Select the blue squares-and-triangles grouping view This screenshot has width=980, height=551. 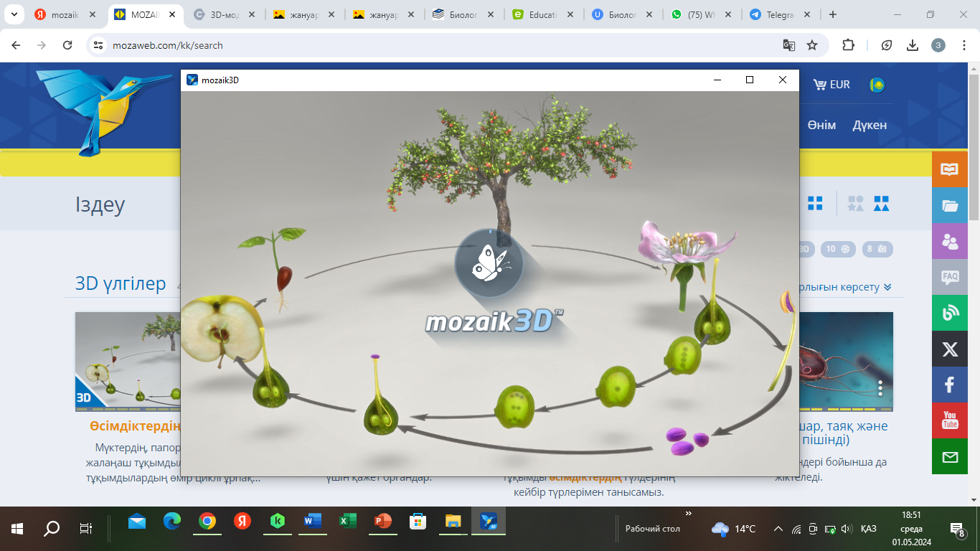tap(882, 203)
